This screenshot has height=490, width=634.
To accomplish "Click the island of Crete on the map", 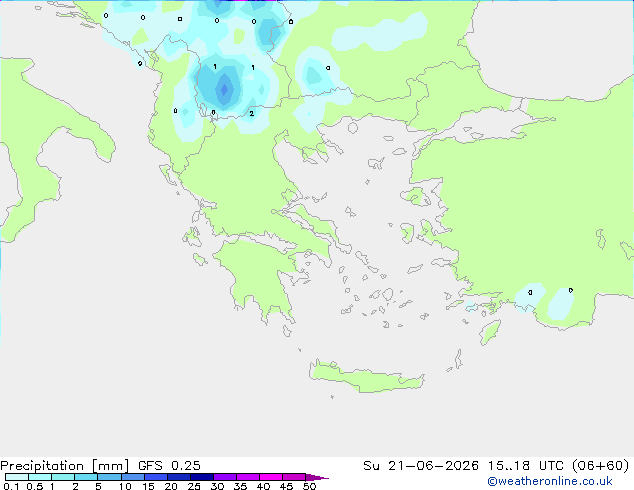I will coord(366,376).
